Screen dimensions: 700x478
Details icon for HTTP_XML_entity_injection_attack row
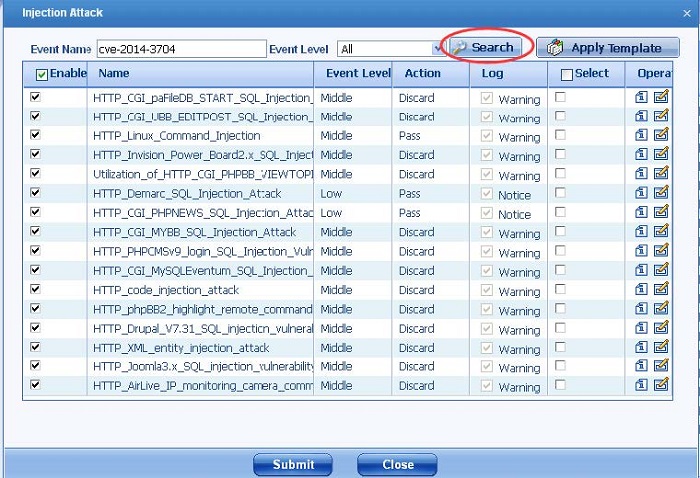pyautogui.click(x=641, y=347)
